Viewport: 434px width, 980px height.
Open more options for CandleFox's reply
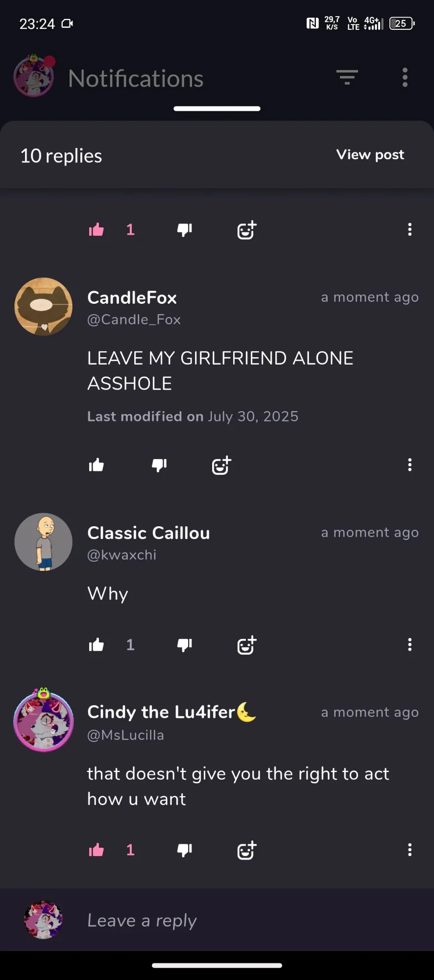410,465
